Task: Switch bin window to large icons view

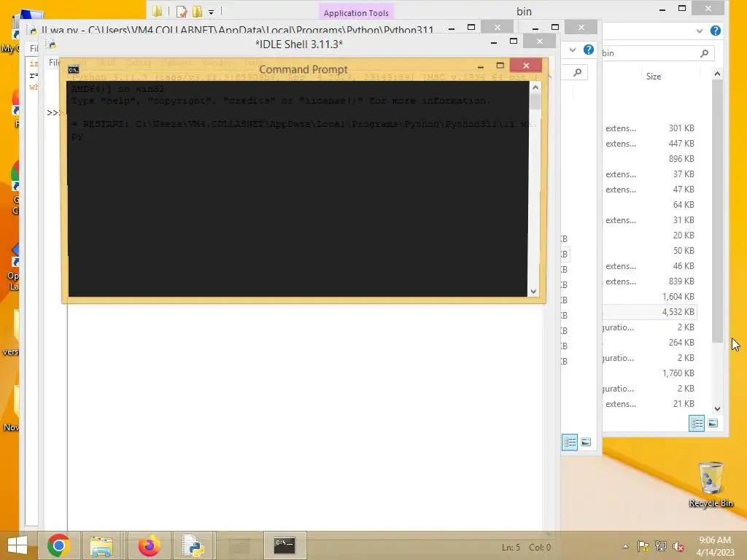Action: click(713, 423)
